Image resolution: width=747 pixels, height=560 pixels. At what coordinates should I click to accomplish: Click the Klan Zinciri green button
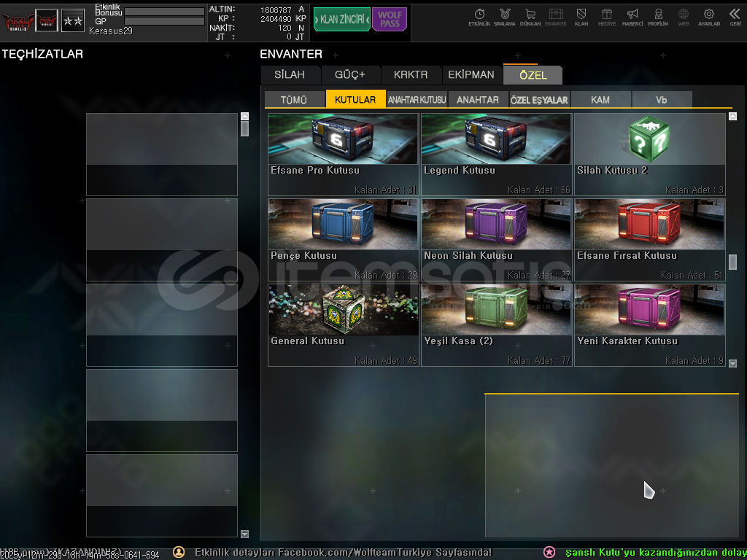coord(341,20)
